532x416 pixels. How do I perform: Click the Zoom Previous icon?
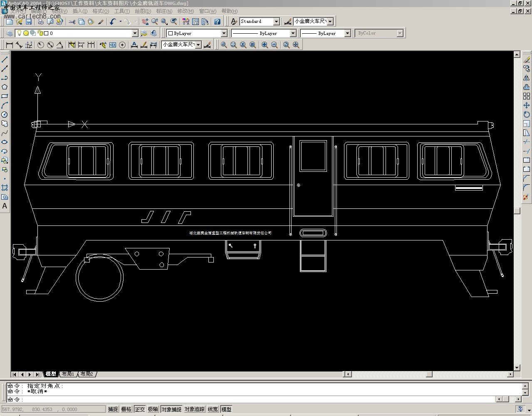[x=174, y=22]
